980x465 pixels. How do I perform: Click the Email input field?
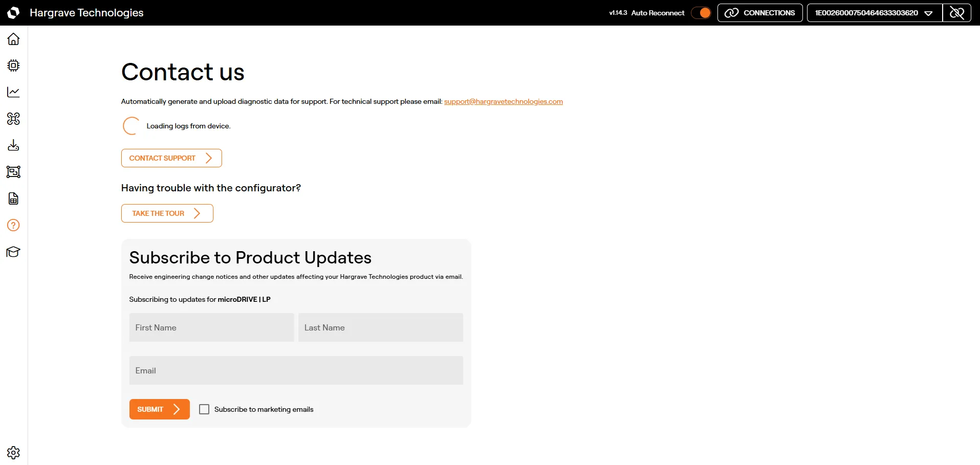[296, 370]
